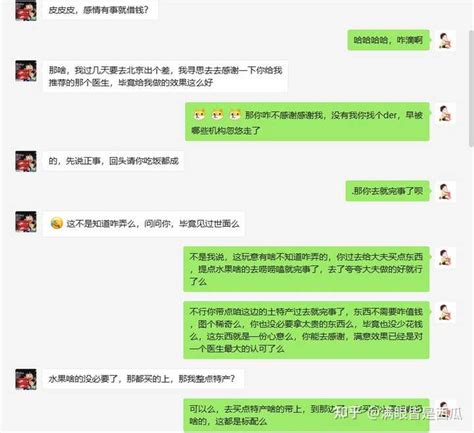Click the chat scrollbar thumb on right edge

coord(471,88)
